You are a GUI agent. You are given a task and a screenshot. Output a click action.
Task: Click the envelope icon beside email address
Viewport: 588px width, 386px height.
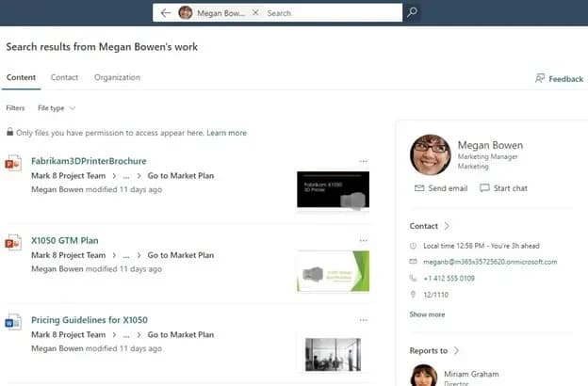click(413, 262)
